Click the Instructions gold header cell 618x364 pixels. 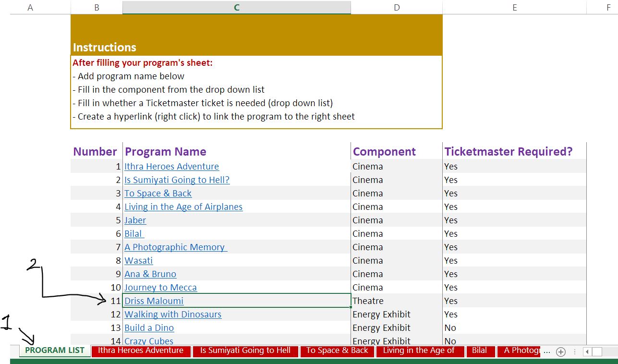coord(256,35)
